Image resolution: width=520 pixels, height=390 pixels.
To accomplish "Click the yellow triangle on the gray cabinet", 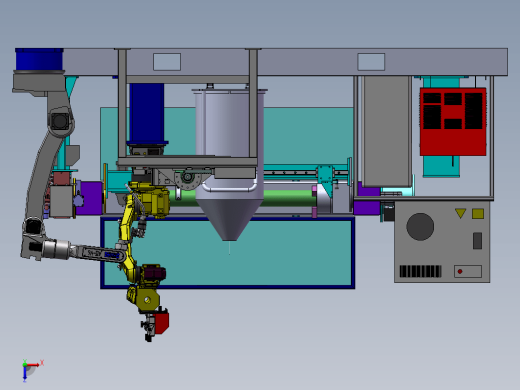I will click(460, 213).
